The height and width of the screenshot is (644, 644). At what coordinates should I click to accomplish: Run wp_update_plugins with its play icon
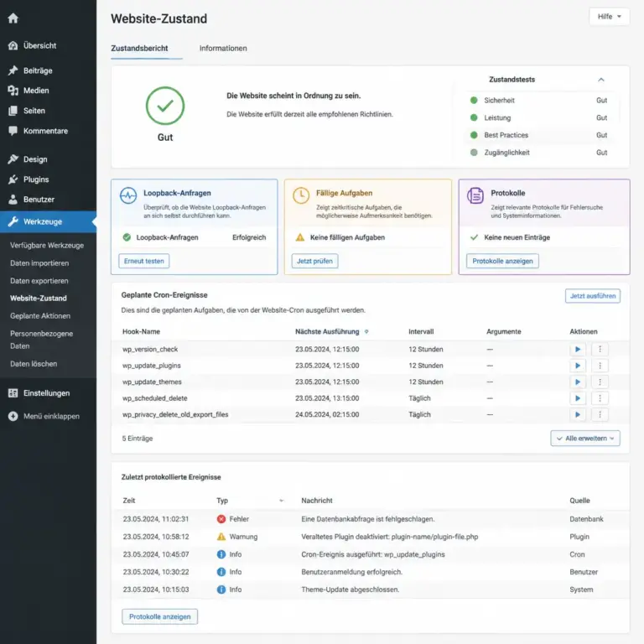(x=578, y=366)
